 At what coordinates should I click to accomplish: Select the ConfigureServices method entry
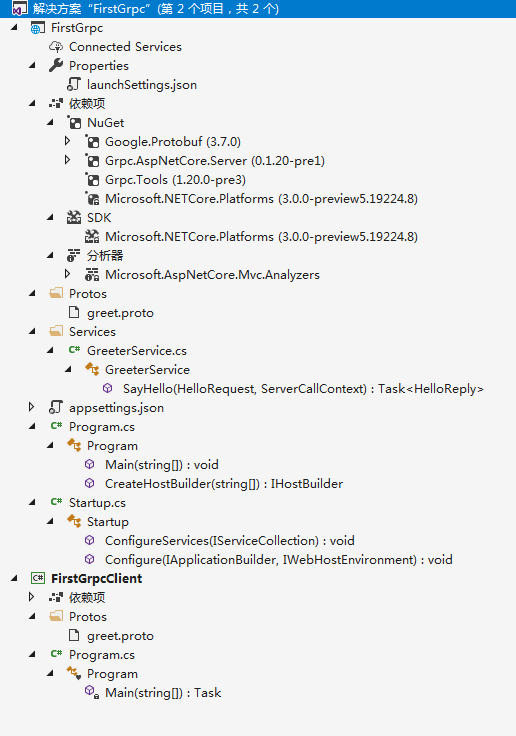(230, 541)
